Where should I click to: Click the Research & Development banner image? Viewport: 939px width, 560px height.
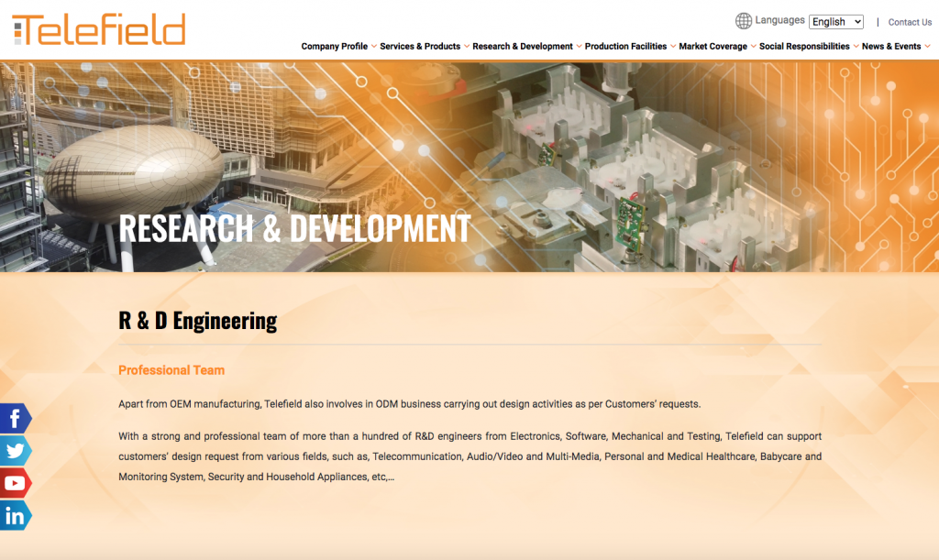469,167
